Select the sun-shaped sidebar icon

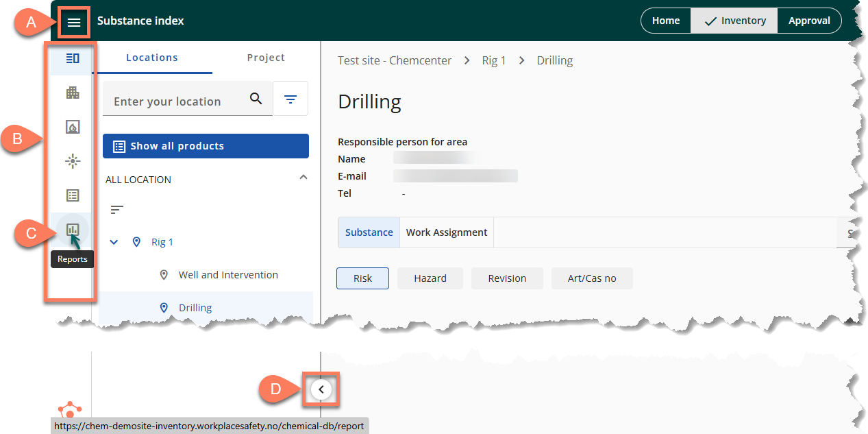(73, 161)
